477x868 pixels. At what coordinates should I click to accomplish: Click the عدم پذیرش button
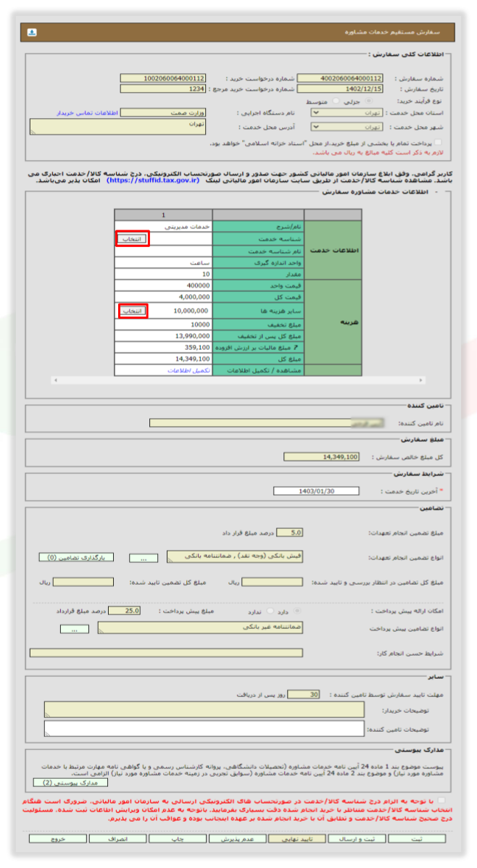tap(237, 839)
